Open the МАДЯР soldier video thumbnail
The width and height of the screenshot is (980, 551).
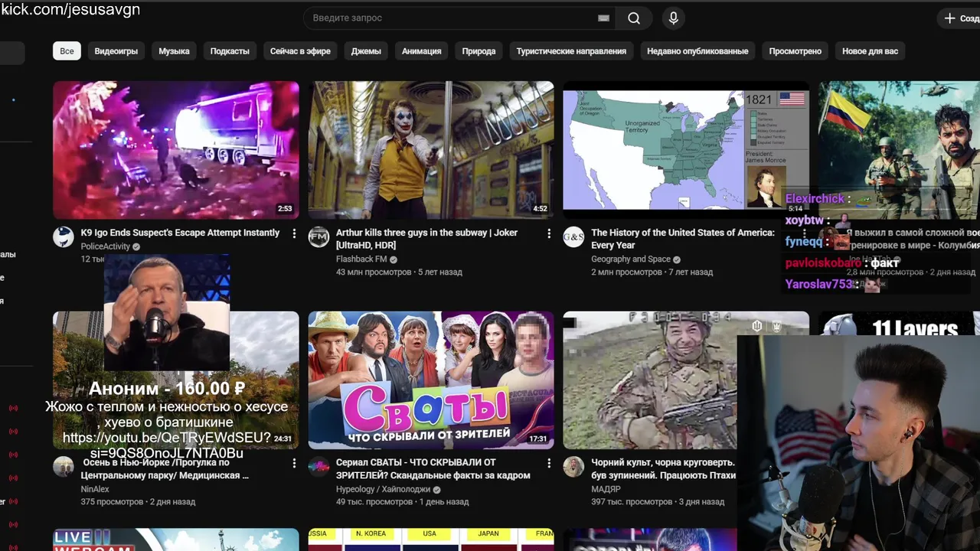coord(651,380)
